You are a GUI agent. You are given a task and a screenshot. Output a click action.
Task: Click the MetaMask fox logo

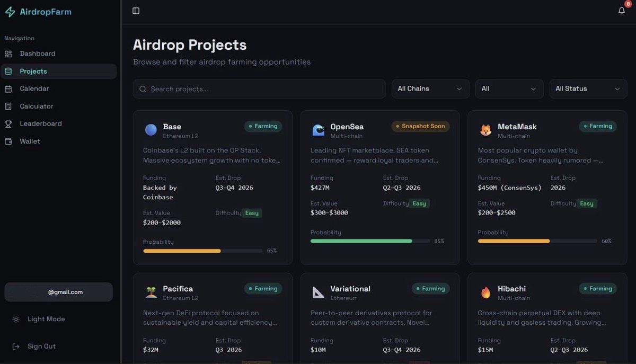(485, 130)
